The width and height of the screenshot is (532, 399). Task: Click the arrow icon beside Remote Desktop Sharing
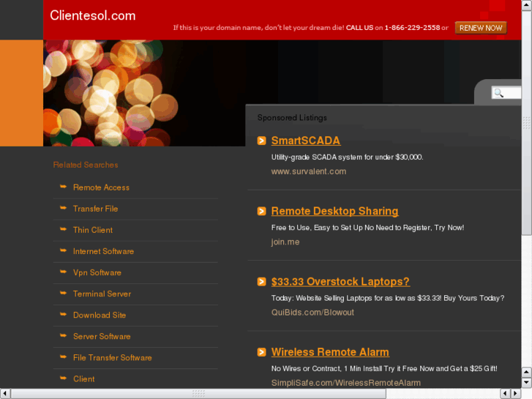[x=261, y=212]
